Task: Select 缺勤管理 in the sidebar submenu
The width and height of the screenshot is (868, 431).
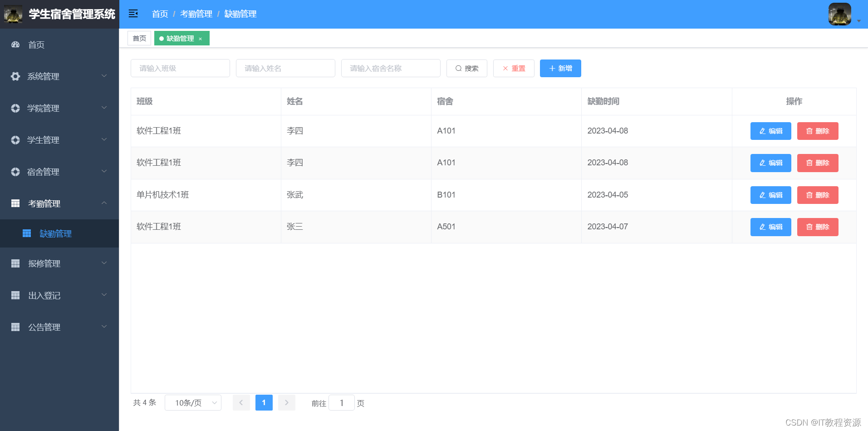Action: (x=59, y=233)
